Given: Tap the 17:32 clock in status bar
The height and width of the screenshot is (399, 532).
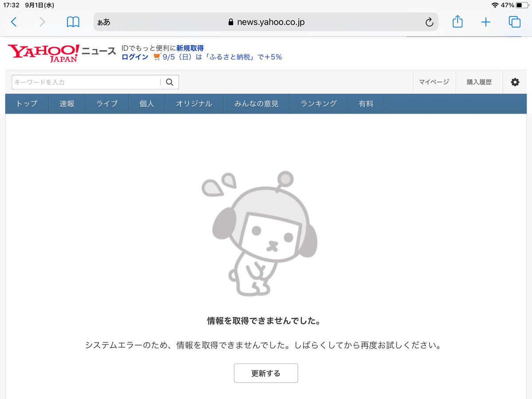Looking at the screenshot, I should coord(11,5).
